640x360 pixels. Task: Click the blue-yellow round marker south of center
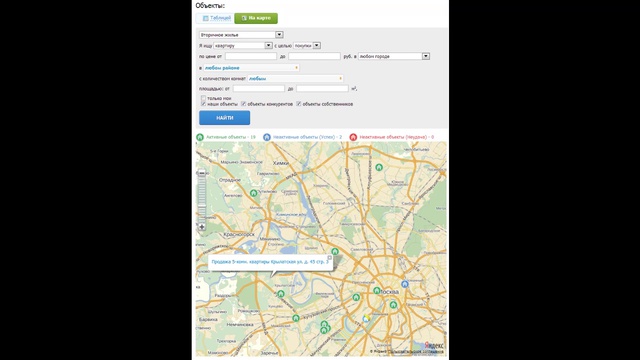point(366,319)
